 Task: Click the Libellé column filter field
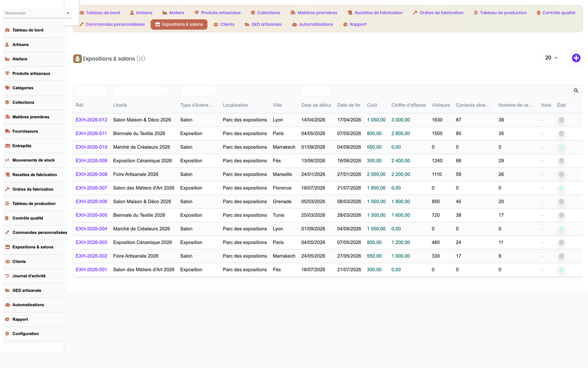coord(140,91)
